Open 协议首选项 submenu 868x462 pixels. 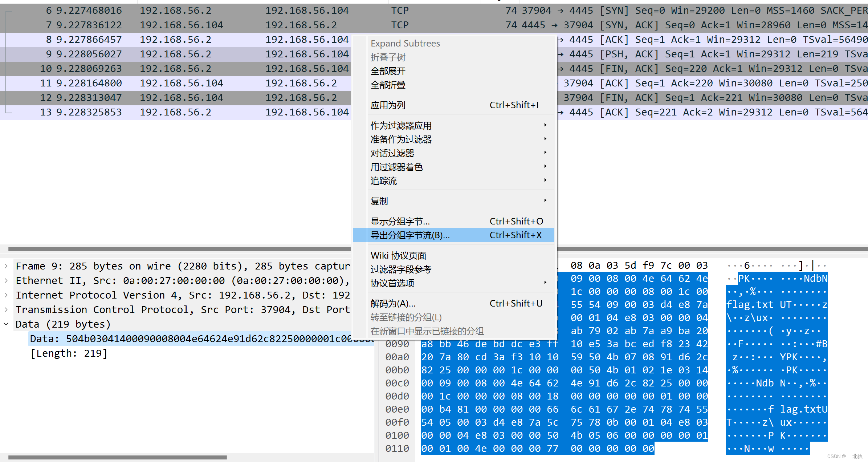click(x=392, y=283)
